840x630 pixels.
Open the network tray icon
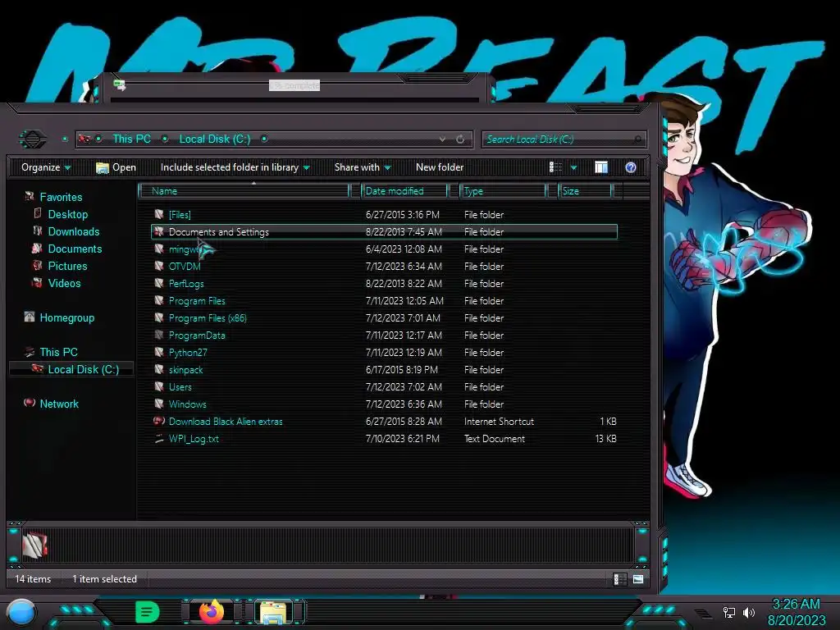(x=728, y=612)
